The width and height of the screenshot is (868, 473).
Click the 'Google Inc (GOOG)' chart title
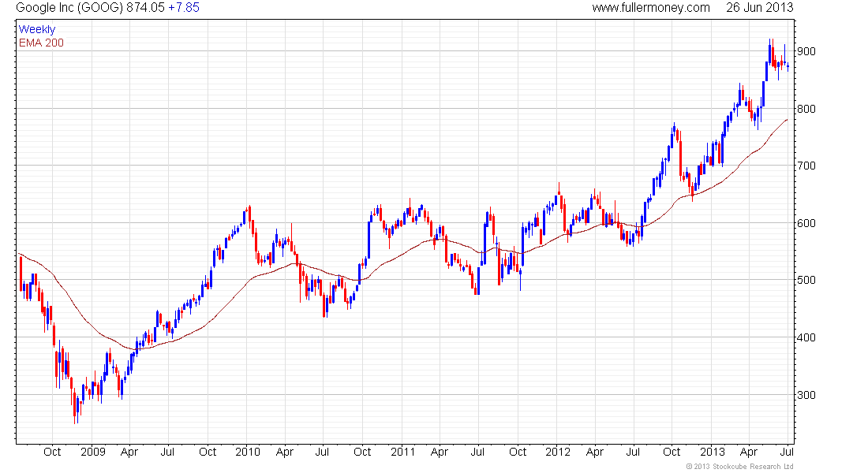coord(69,8)
